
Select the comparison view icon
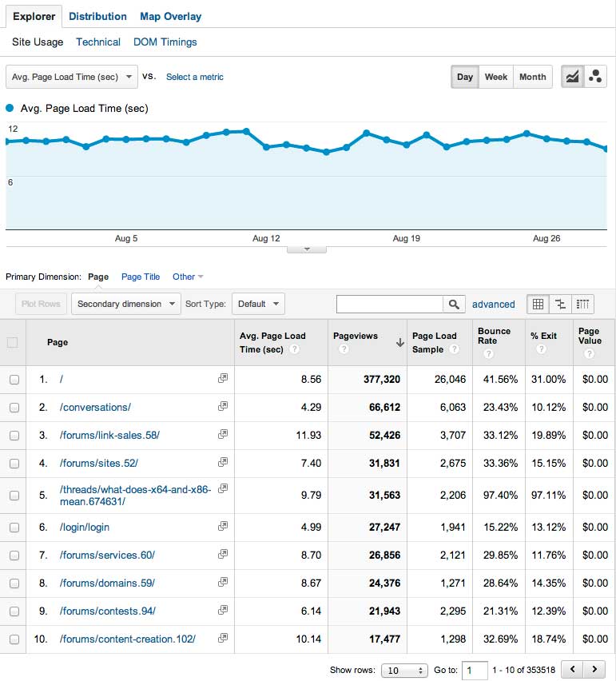click(x=560, y=304)
